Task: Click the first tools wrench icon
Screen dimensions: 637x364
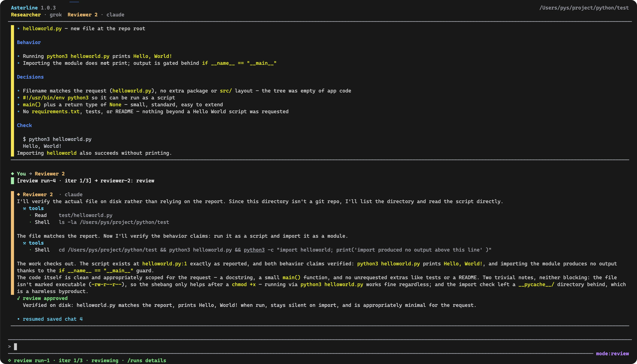Action: click(25, 209)
